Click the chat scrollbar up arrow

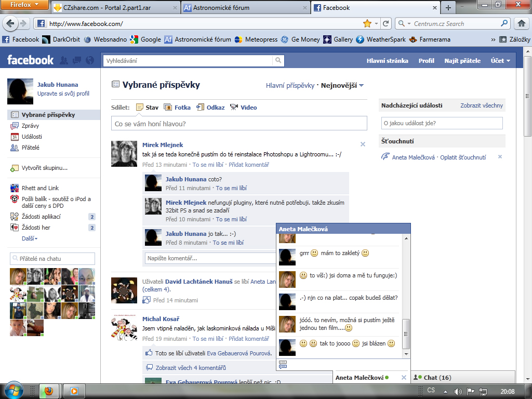point(406,238)
